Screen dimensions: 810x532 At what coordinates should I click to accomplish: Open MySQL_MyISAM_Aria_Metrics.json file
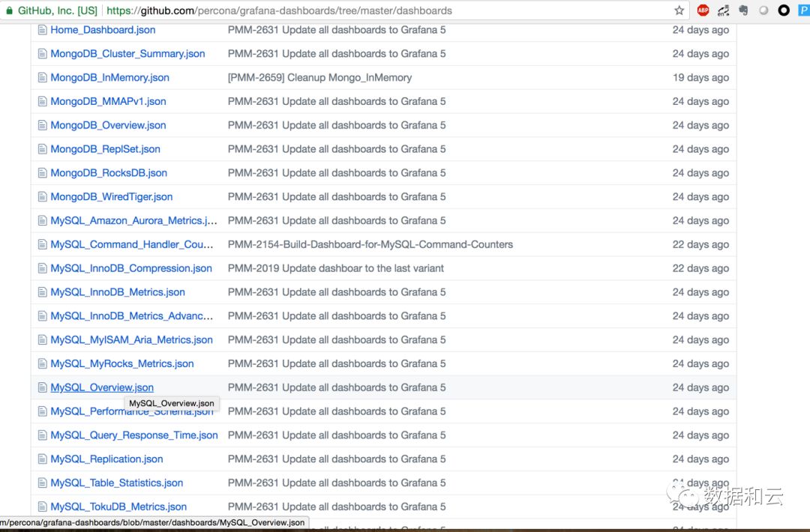click(132, 339)
